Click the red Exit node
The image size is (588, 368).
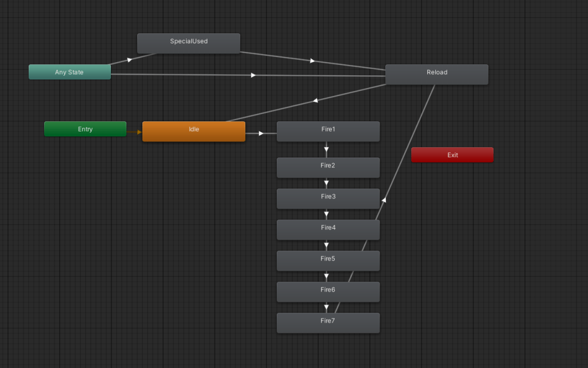[x=452, y=155]
